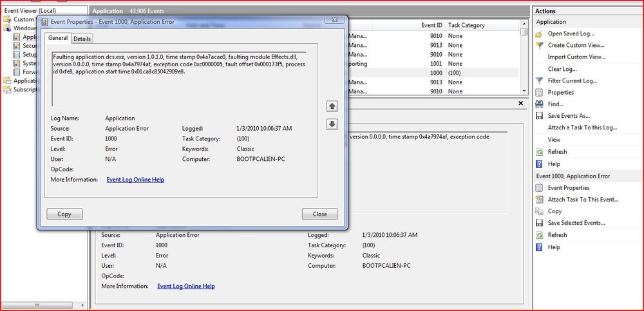Select the highlighted event row 1000 (100)
Viewport: 644px width, 311px height.
pyautogui.click(x=432, y=73)
